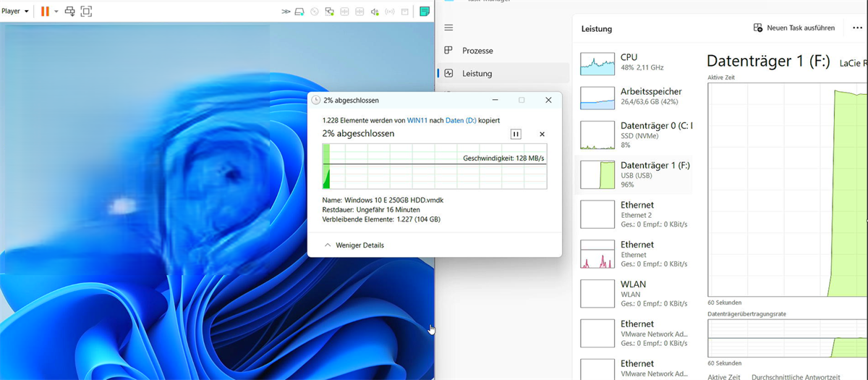This screenshot has width=868, height=380.
Task: Select the Ethernet adapter with red activity graph
Action: [634, 254]
